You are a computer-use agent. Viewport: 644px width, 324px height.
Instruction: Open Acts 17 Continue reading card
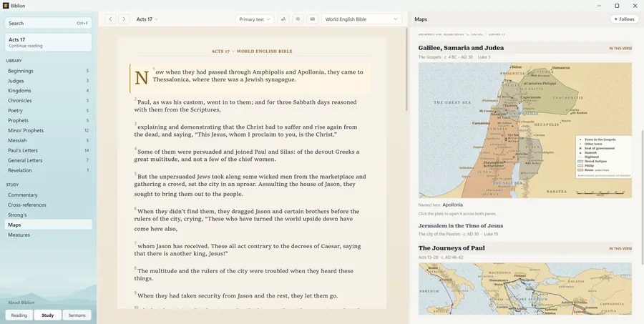[48, 42]
